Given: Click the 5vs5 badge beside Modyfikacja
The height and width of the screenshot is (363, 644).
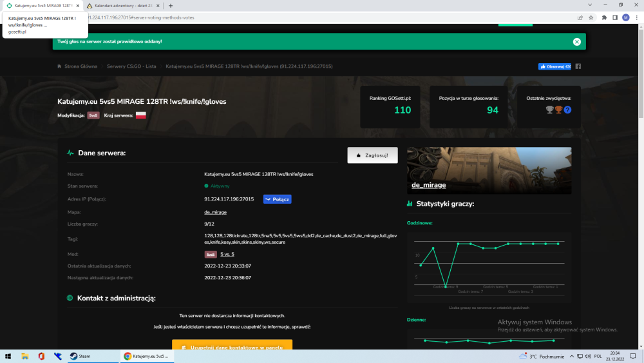Looking at the screenshot, I should tap(93, 115).
